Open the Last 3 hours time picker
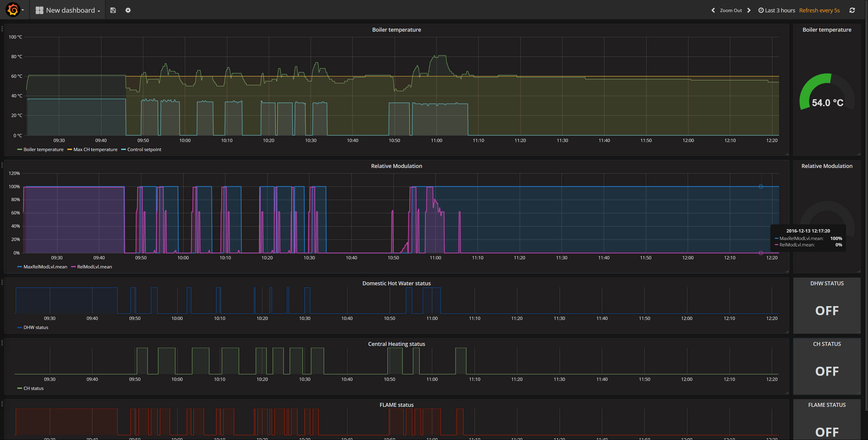 [777, 10]
